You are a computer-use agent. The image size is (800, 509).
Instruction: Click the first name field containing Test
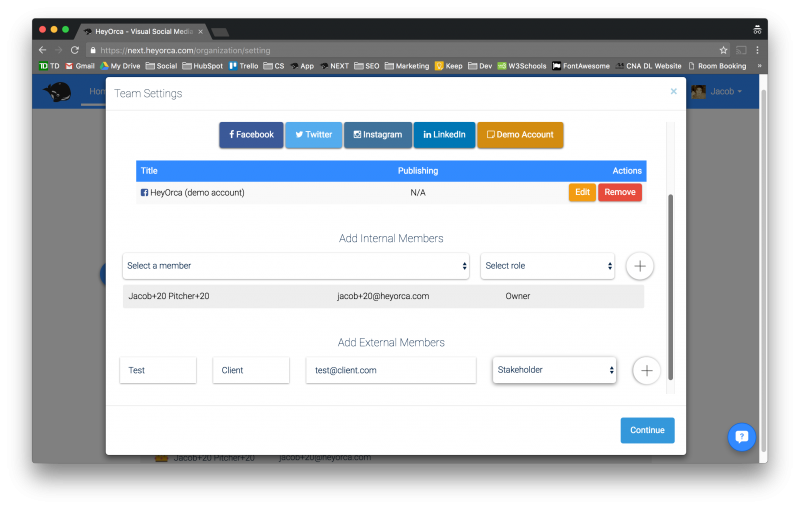(x=158, y=370)
